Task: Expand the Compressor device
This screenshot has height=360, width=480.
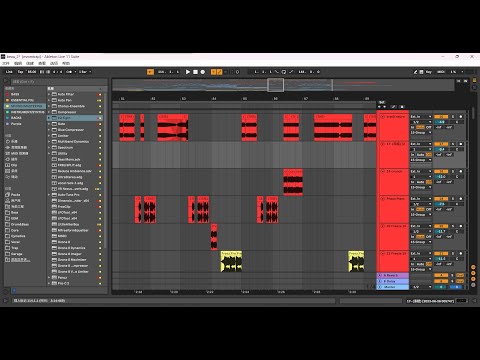Action: [x=49, y=112]
